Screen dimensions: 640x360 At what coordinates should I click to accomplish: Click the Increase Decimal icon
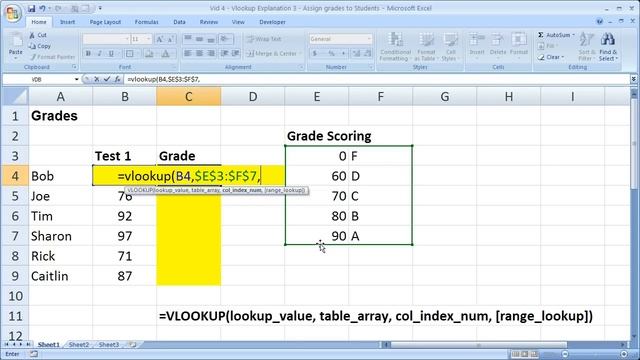(356, 53)
